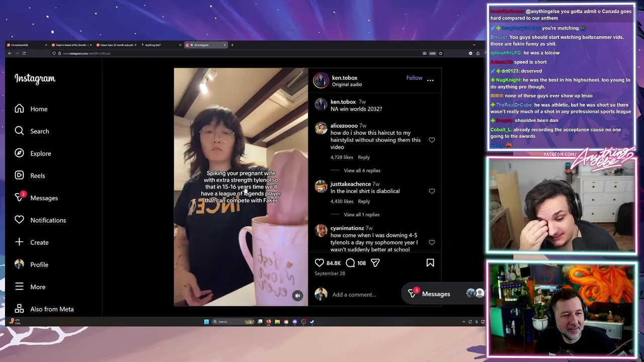Switch to Hasan bans 33-month subscriber tab
The image size is (644, 362).
(117, 45)
